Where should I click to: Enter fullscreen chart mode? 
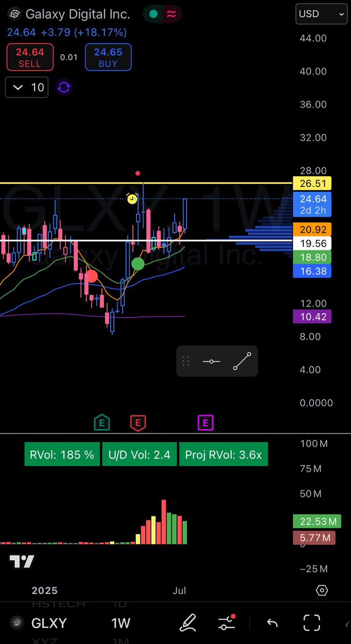point(312,623)
